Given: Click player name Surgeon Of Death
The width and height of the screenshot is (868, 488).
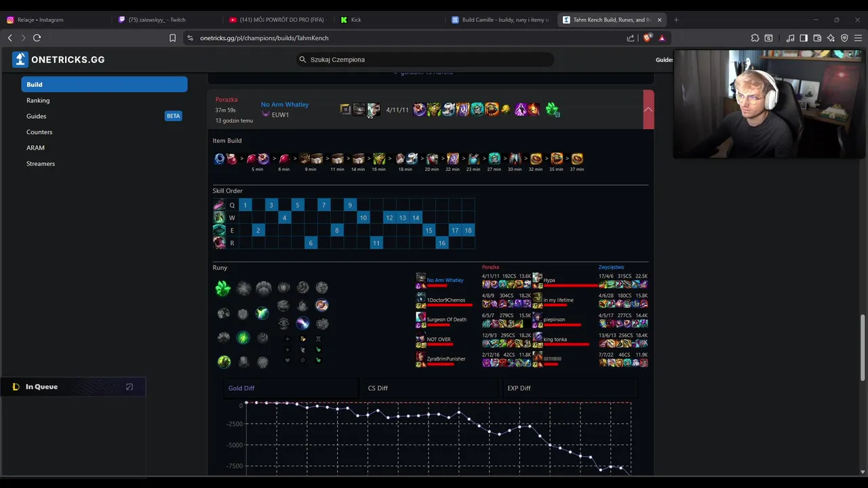Looking at the screenshot, I should click(x=447, y=319).
